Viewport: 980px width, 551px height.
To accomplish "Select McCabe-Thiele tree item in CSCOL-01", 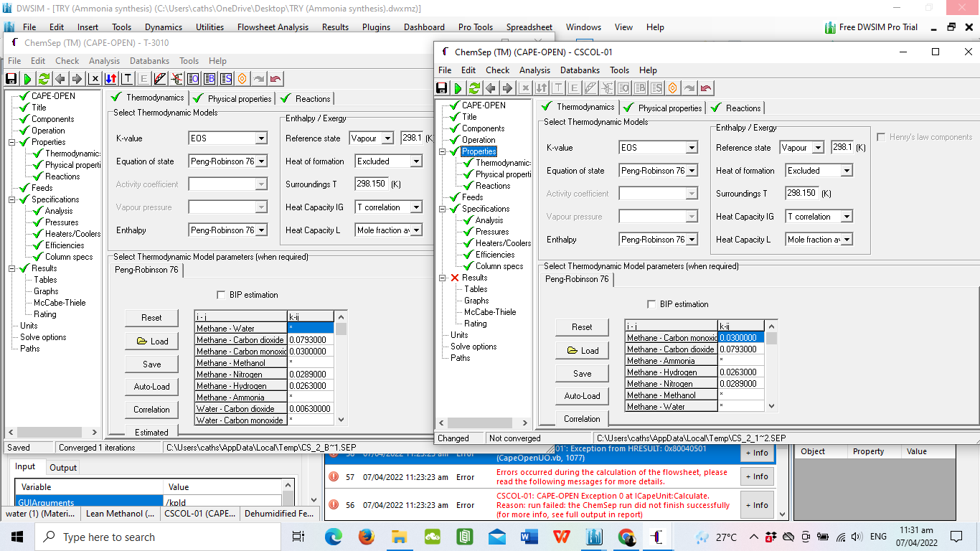I will [490, 312].
